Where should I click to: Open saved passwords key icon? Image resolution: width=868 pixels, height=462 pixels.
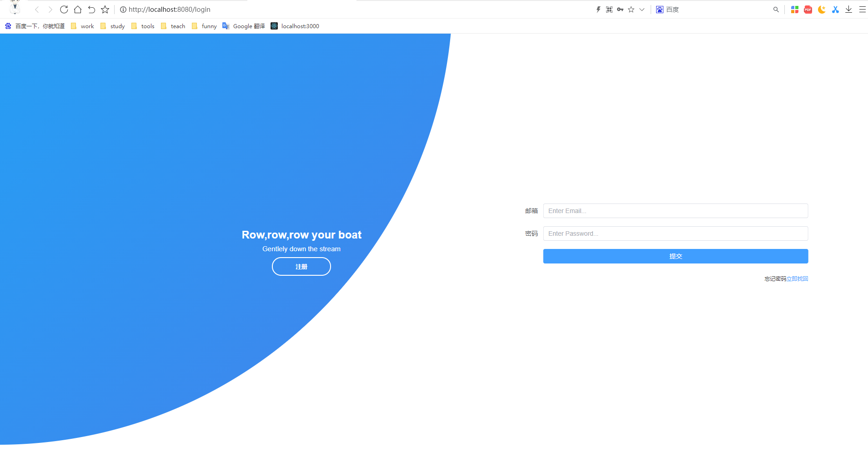pos(620,10)
